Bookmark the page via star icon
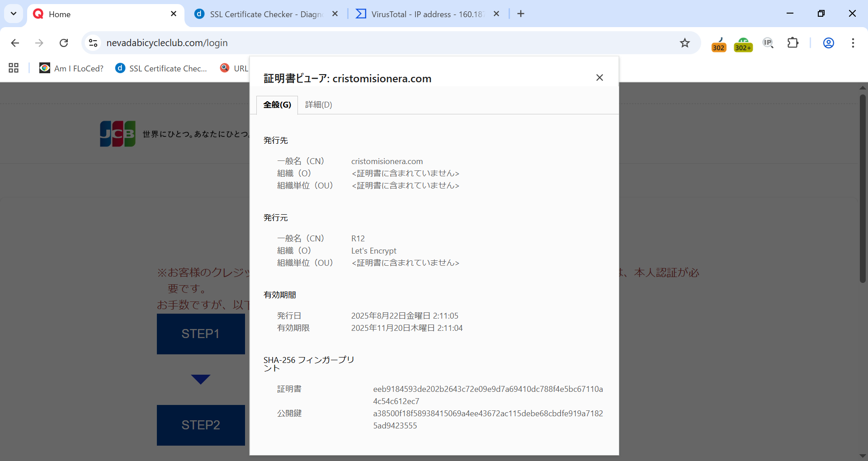This screenshot has width=868, height=461. [685, 43]
